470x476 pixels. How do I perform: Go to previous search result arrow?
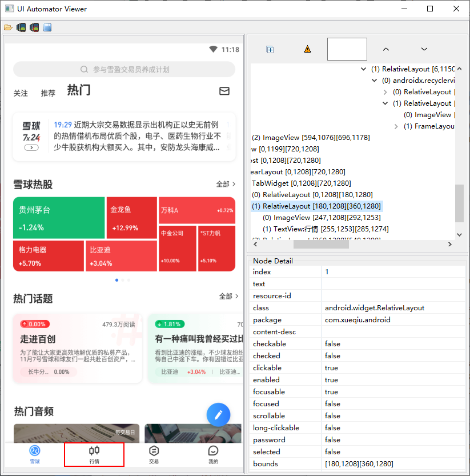pos(386,49)
